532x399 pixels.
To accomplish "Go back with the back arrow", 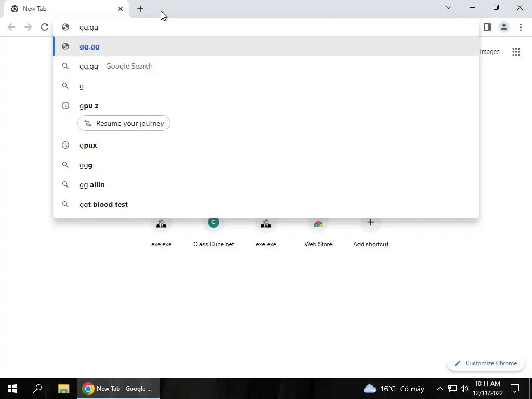I will [x=11, y=27].
